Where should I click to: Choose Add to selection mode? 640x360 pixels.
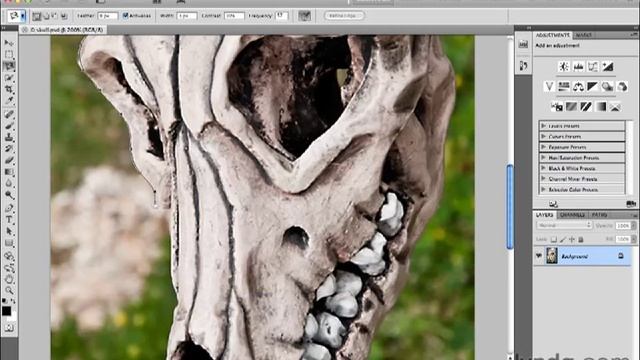(46, 16)
